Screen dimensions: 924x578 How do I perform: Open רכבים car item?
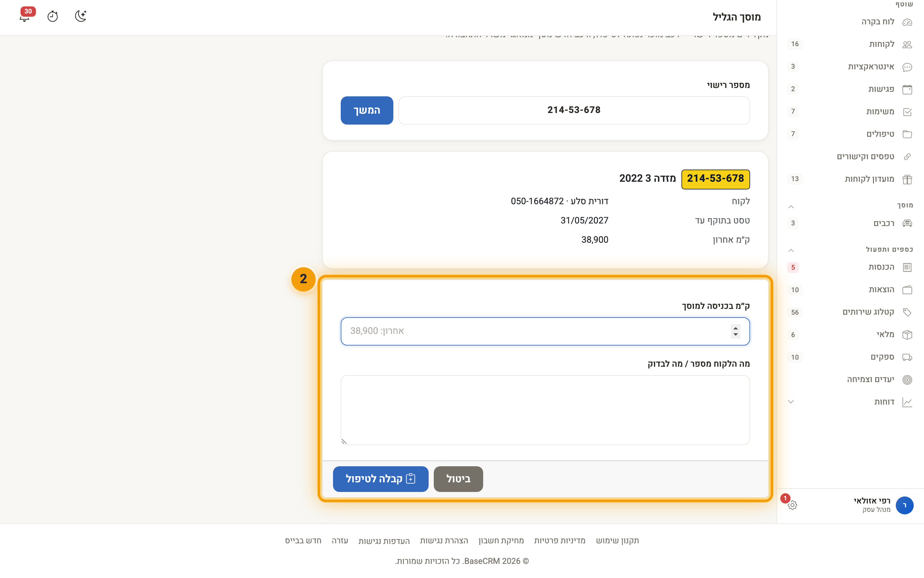click(850, 223)
